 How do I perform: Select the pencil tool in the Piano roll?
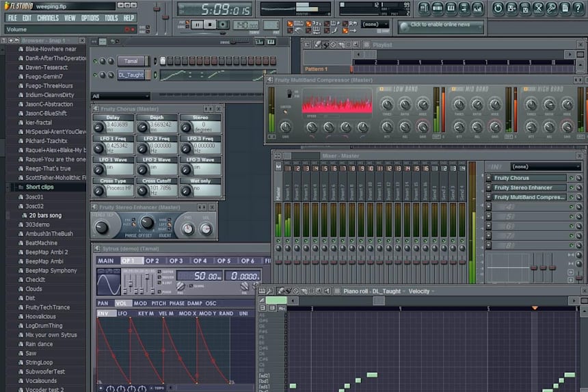point(280,291)
